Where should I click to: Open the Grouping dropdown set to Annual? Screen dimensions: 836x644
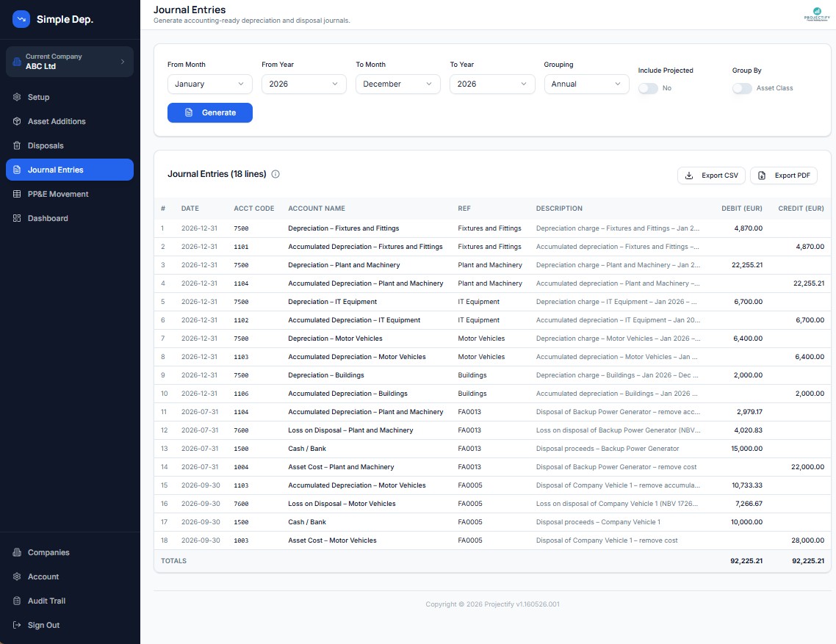(x=586, y=84)
